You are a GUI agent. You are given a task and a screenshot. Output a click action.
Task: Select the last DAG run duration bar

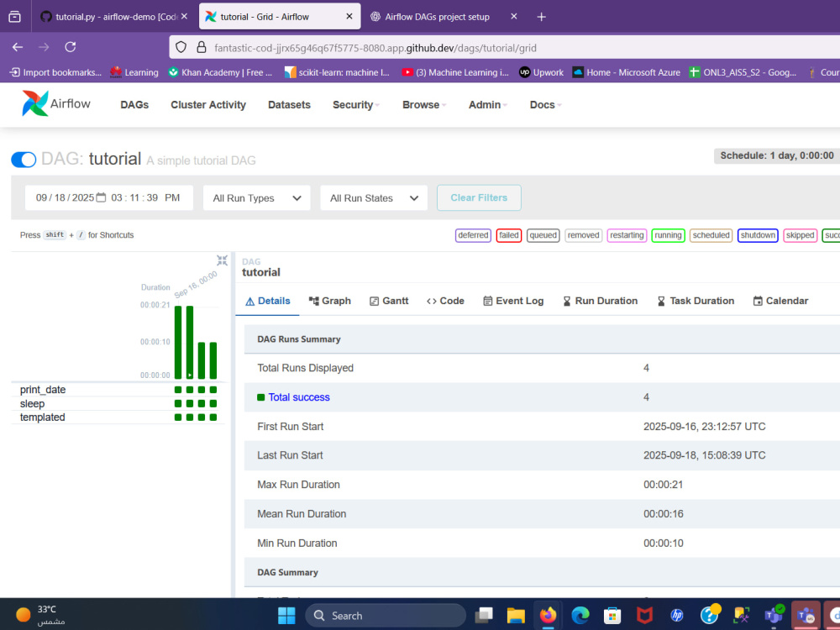213,360
